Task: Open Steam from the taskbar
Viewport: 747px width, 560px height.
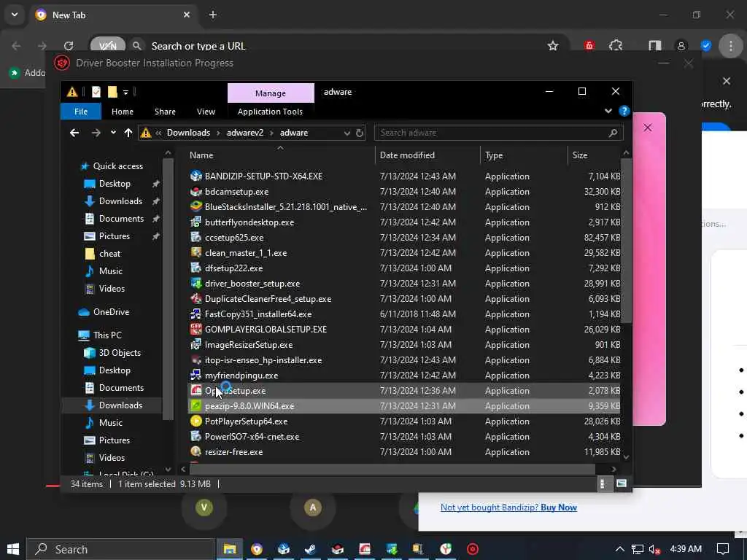Action: coord(310,549)
